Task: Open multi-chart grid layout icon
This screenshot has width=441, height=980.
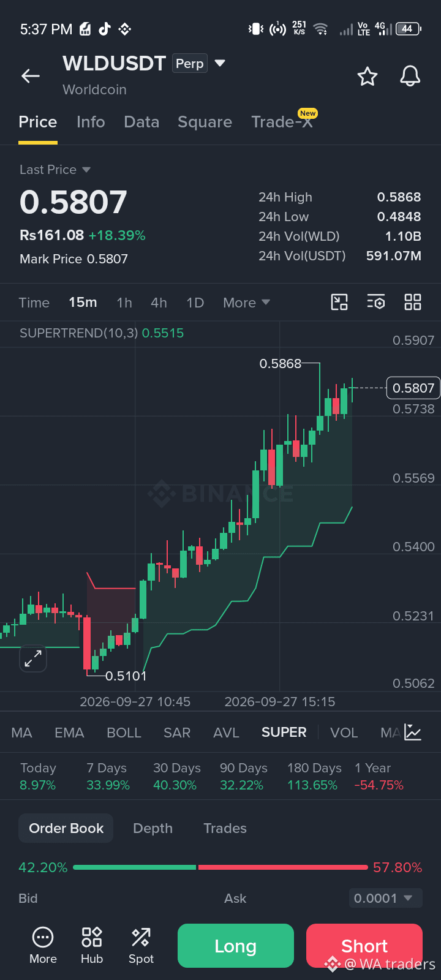Action: (x=413, y=302)
